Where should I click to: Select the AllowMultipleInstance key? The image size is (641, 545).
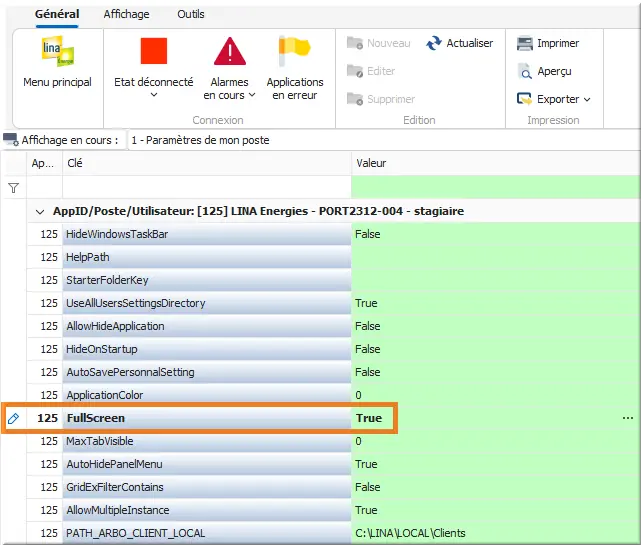207,510
